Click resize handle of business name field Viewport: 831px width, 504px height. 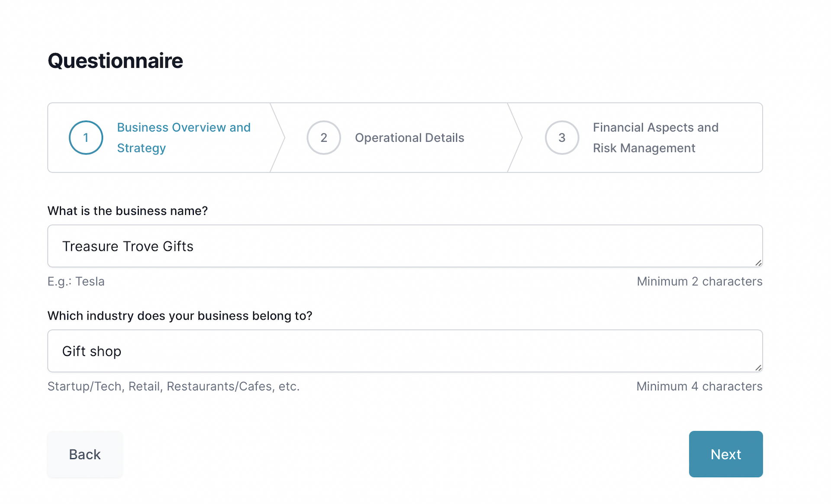pos(758,263)
